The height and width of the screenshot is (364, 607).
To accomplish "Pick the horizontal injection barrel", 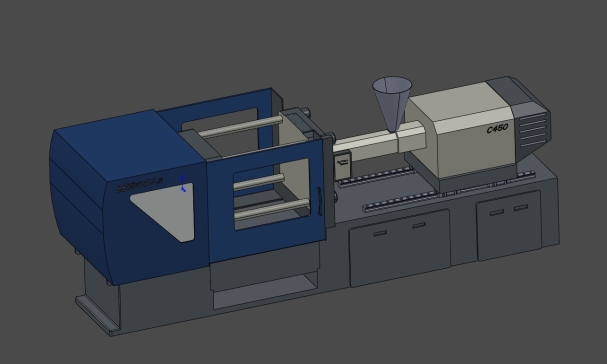I will [x=379, y=141].
